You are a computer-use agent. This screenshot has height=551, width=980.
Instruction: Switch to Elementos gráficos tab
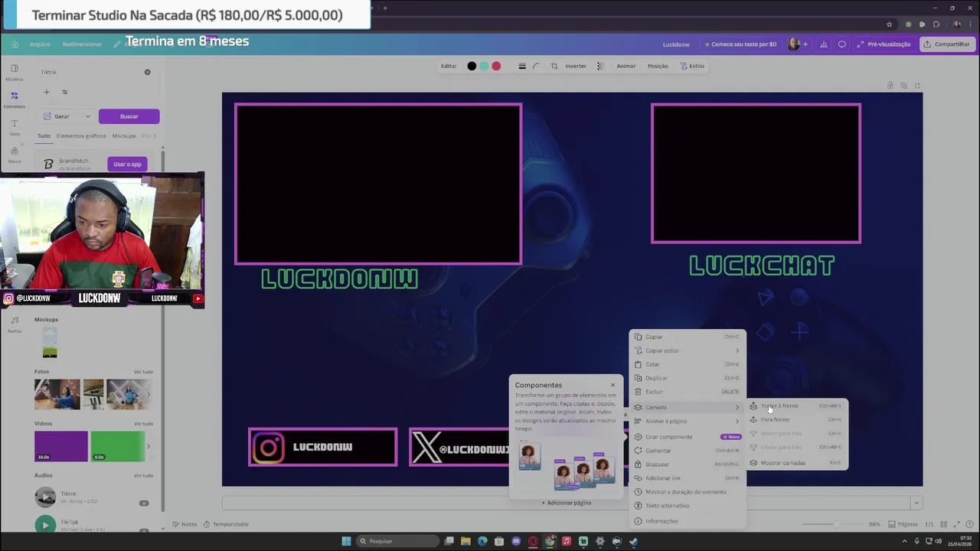[x=81, y=136]
